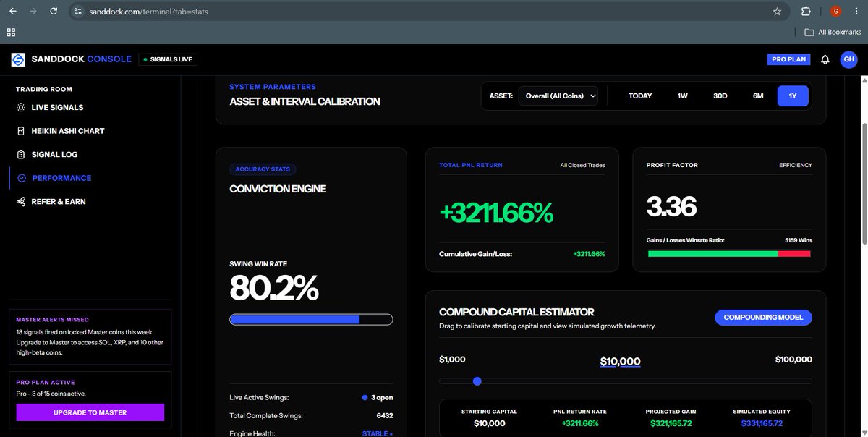
Task: Select the 1Y interval
Action: point(793,96)
